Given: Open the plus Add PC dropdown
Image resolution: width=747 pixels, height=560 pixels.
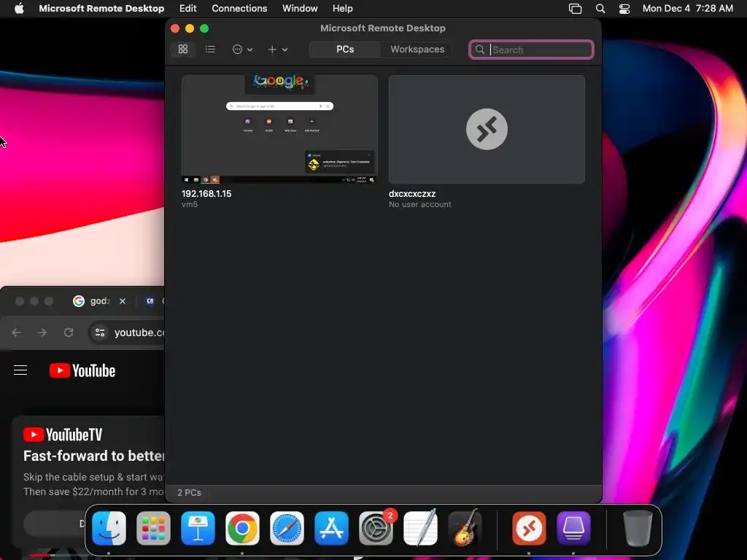Looking at the screenshot, I should (x=277, y=49).
